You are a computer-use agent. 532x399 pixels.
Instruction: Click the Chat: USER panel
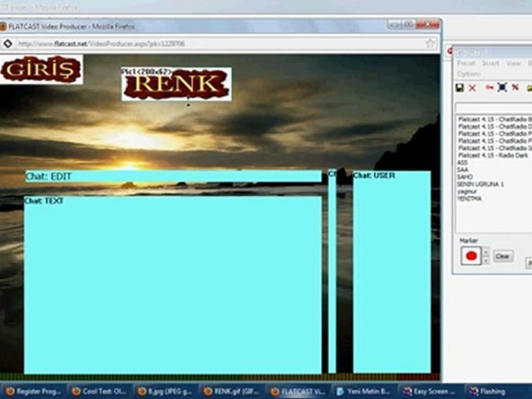coord(392,272)
